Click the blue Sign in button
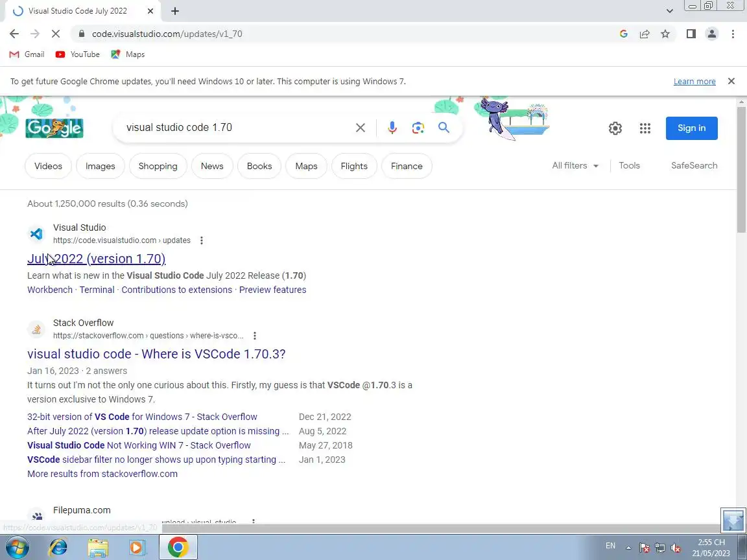The image size is (747, 560). [x=691, y=128]
